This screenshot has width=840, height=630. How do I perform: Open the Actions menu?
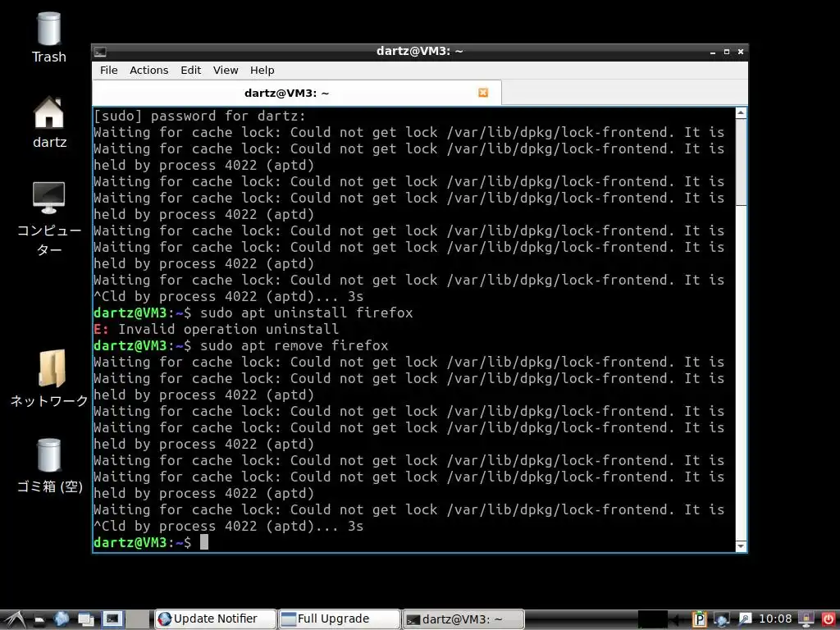click(149, 71)
